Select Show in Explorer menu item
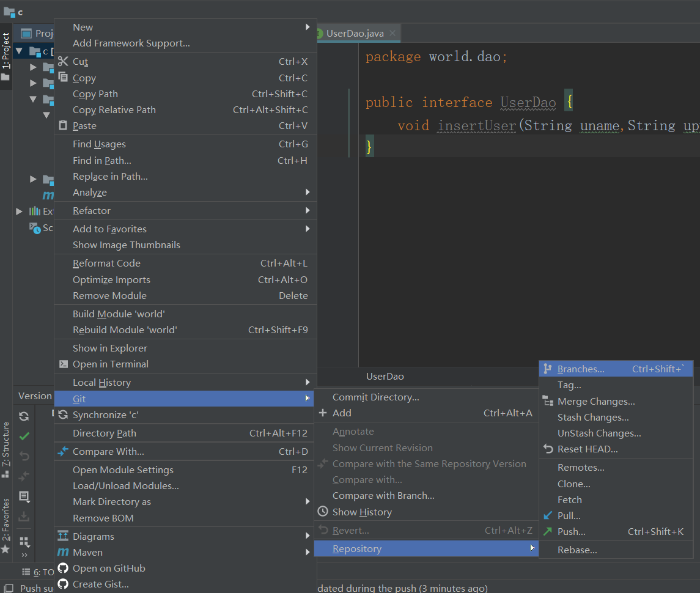This screenshot has height=593, width=700. point(185,348)
